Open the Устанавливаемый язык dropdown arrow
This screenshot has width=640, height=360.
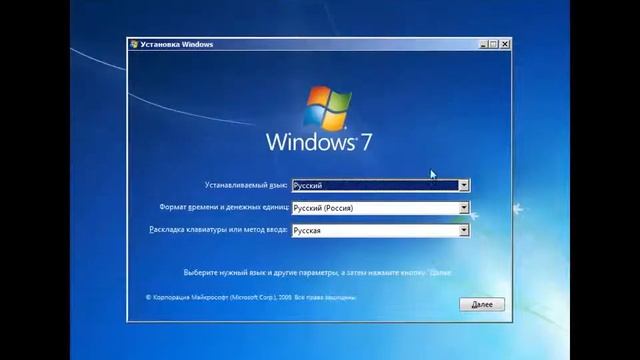pyautogui.click(x=464, y=185)
